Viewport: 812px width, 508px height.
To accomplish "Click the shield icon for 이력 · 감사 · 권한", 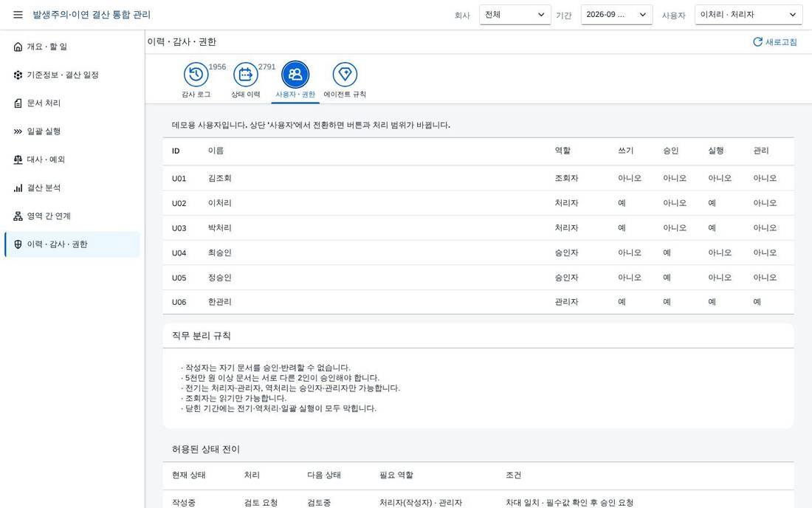I will tap(18, 244).
